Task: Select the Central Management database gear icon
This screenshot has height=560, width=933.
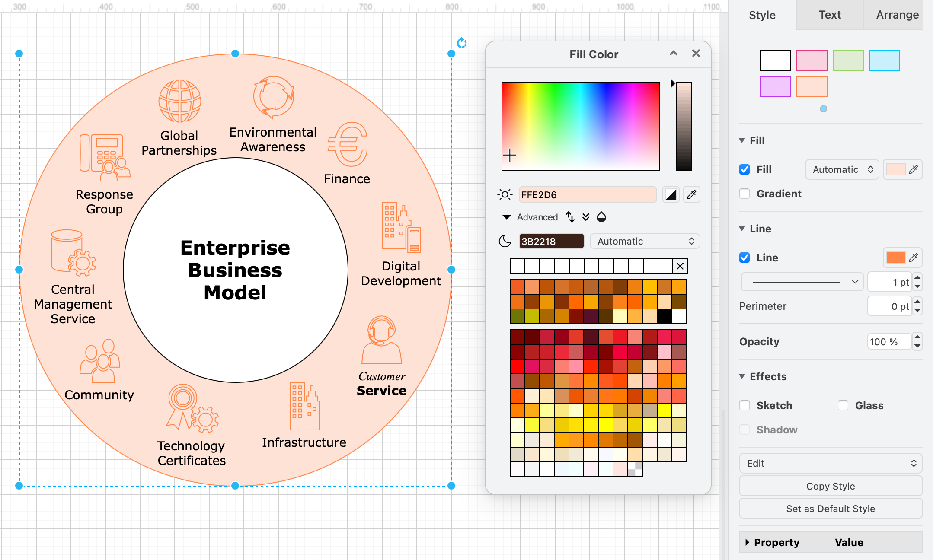Action: point(73,253)
